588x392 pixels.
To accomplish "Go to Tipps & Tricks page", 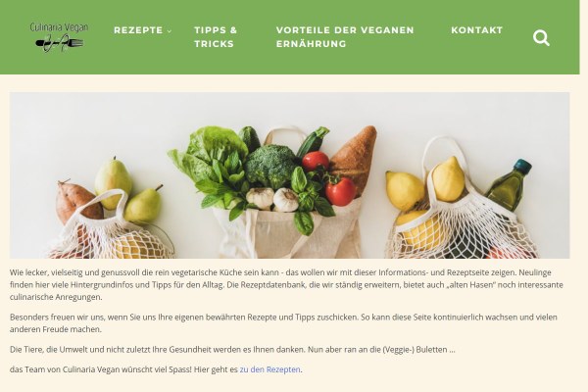I will (216, 37).
